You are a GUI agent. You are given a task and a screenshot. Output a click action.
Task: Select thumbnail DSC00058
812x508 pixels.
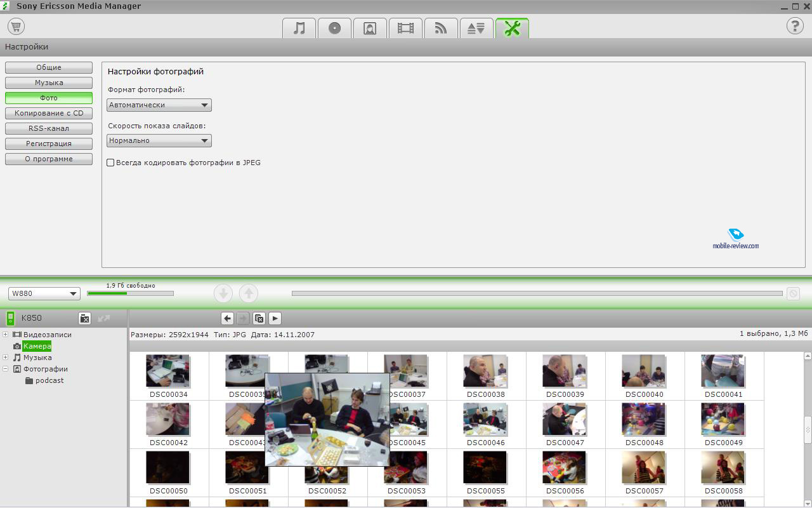pos(723,467)
